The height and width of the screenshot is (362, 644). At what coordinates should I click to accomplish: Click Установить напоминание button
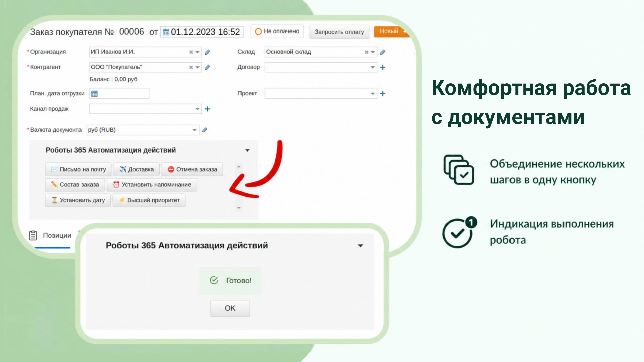click(x=152, y=185)
